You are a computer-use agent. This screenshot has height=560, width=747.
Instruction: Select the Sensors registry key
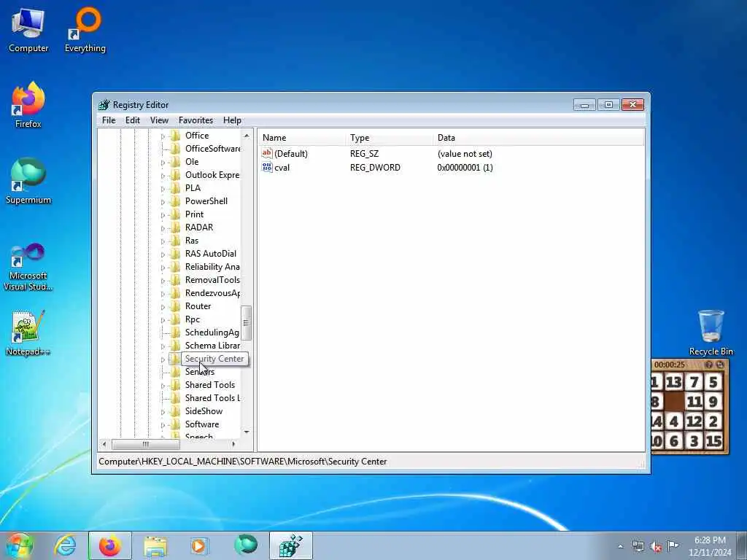point(200,372)
